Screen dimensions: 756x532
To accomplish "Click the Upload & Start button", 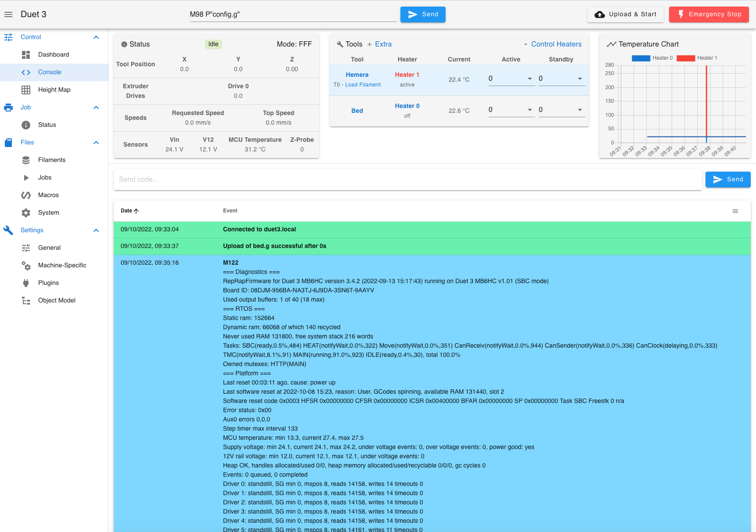I will 626,14.
